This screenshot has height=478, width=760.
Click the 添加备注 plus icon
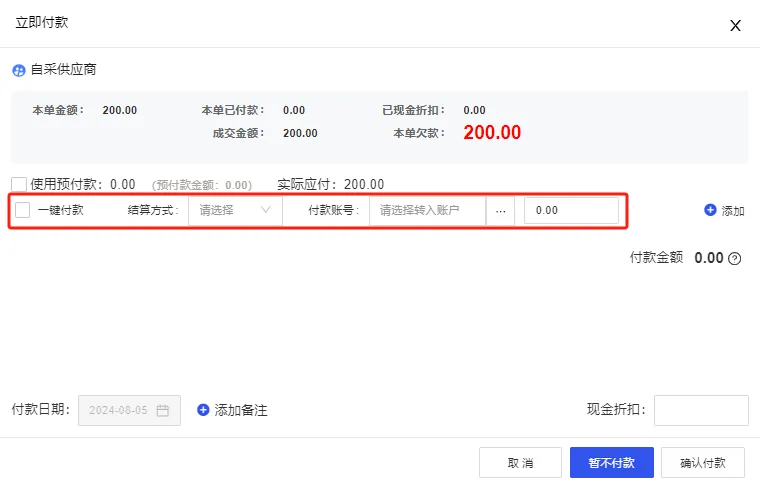(x=203, y=410)
